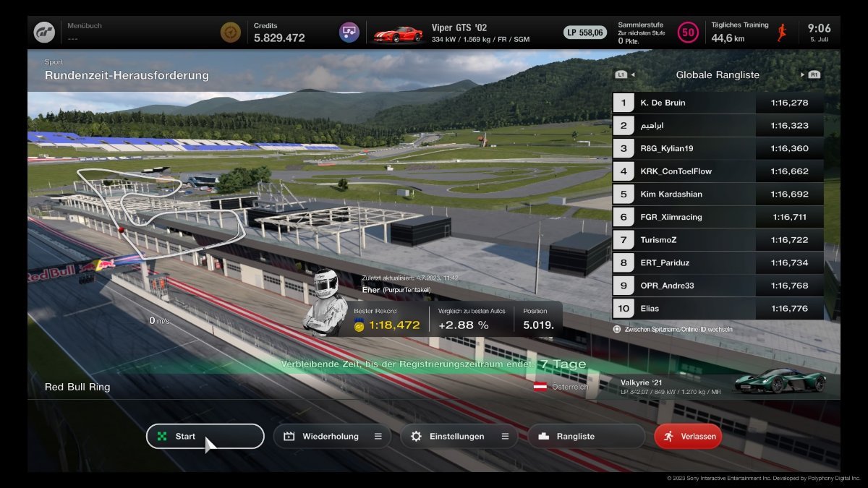
Task: Click the red Verlassen exit button
Action: click(x=688, y=437)
